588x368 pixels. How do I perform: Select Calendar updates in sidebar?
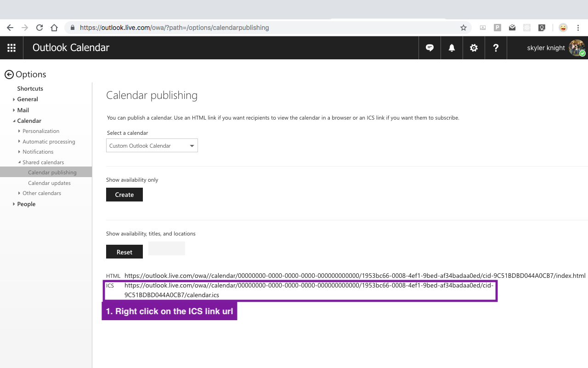pyautogui.click(x=49, y=183)
